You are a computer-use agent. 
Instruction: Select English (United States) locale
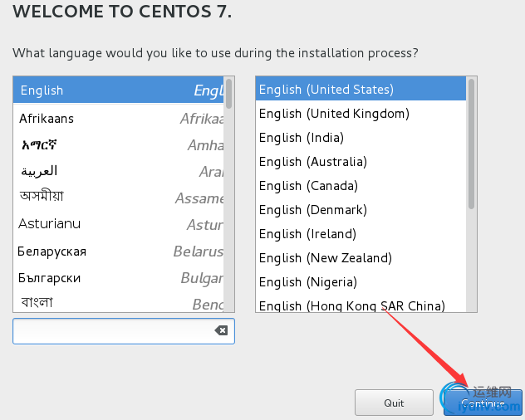pos(361,89)
